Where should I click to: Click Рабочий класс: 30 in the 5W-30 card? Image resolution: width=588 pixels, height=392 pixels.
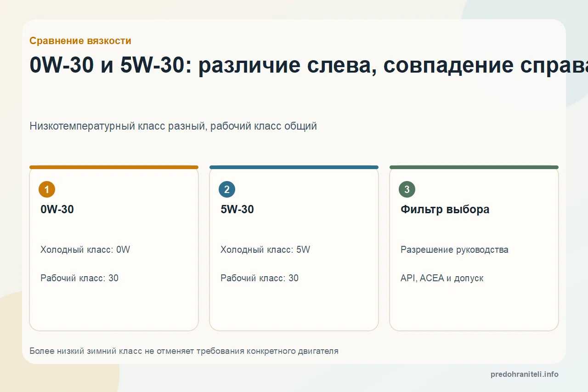(260, 278)
